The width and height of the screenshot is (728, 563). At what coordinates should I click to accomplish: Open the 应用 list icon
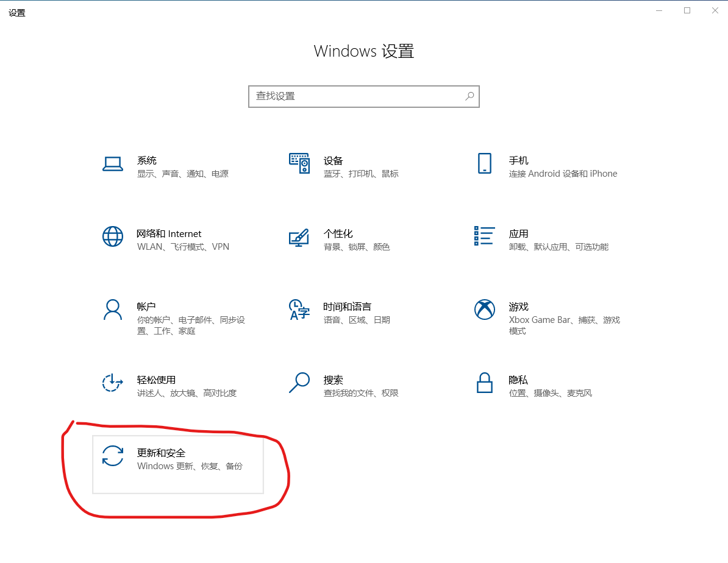[484, 236]
